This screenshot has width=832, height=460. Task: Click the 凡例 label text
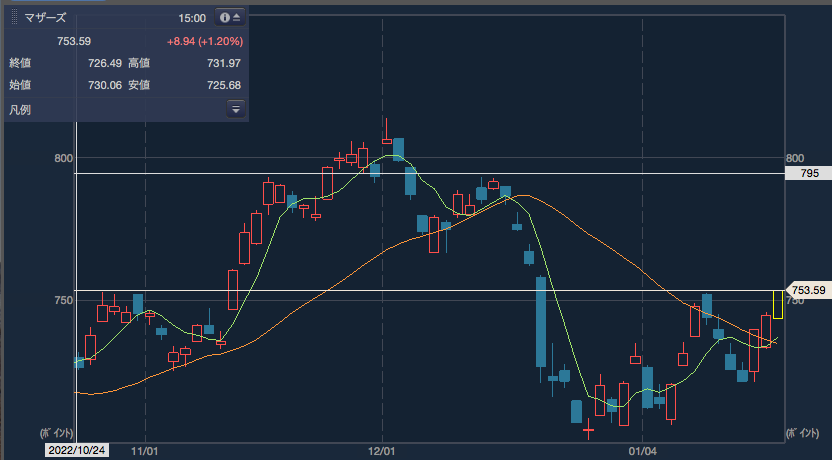(20, 110)
